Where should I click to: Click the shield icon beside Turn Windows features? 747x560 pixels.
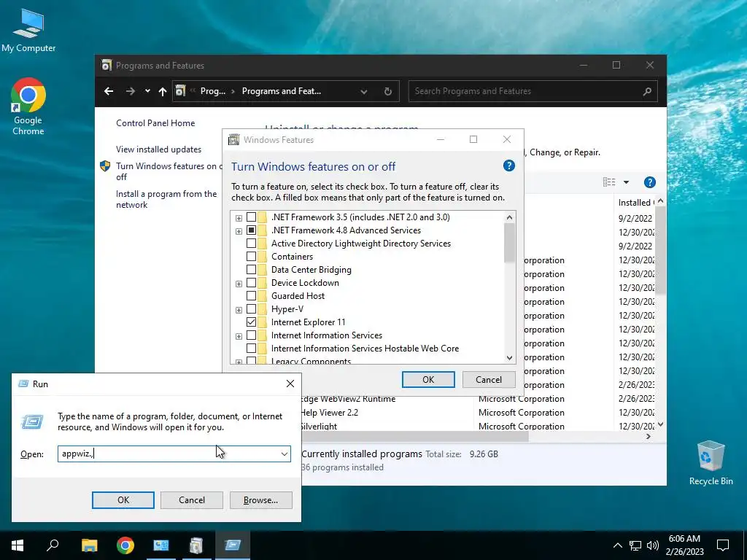pos(105,166)
